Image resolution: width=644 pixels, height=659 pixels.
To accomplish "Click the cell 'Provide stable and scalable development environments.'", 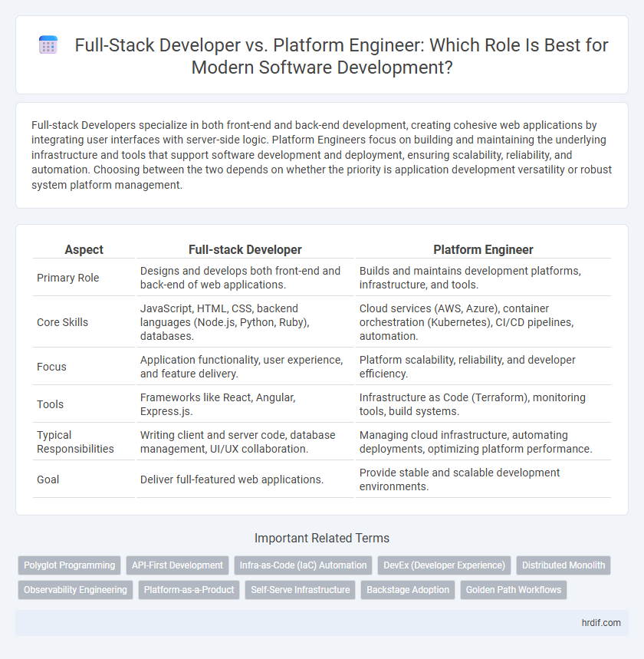I will (483, 479).
